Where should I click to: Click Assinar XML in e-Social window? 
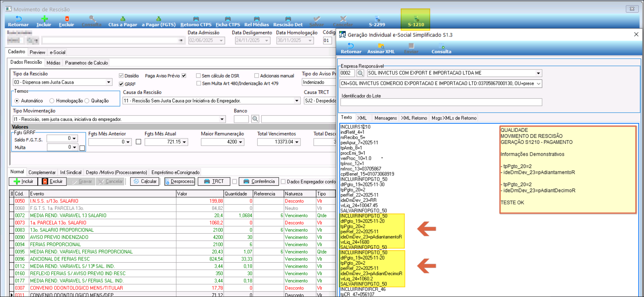click(381, 48)
